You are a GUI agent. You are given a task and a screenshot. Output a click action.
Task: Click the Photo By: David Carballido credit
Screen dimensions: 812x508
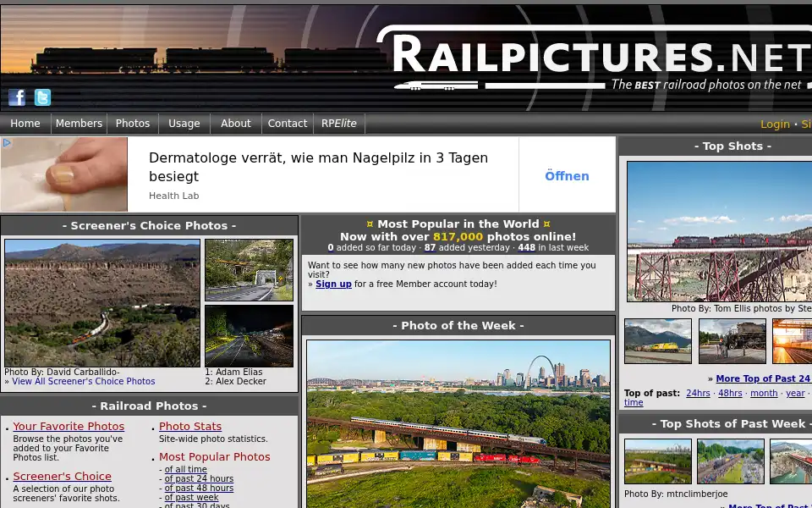pyautogui.click(x=62, y=372)
